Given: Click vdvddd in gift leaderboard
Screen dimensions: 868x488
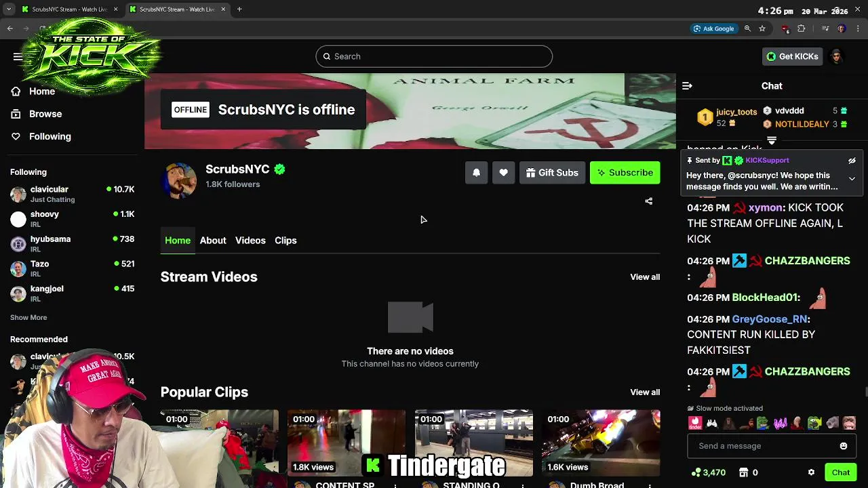Looking at the screenshot, I should 789,111.
